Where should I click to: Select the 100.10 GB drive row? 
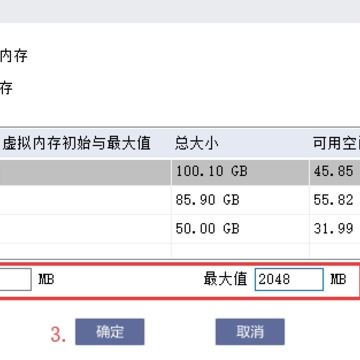[x=180, y=172]
